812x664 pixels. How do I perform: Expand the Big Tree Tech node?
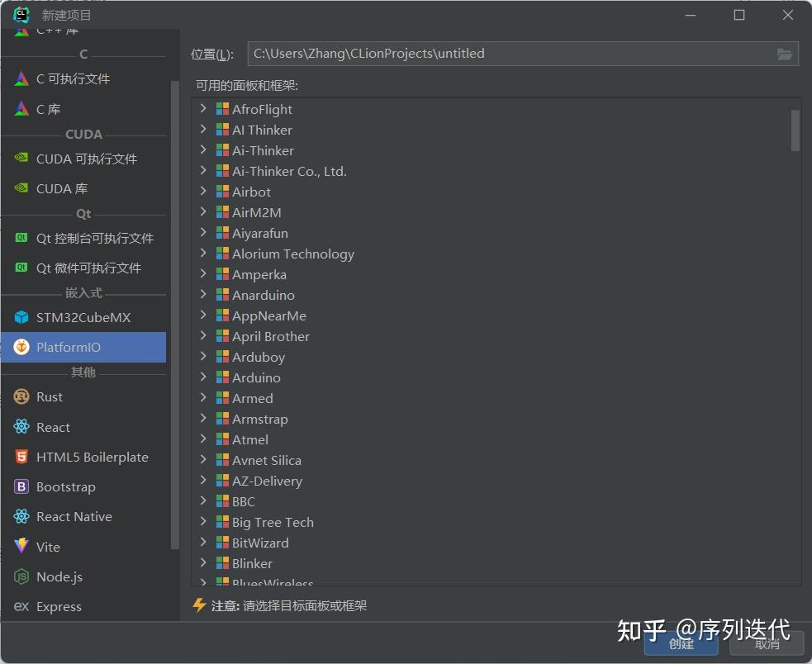point(203,521)
